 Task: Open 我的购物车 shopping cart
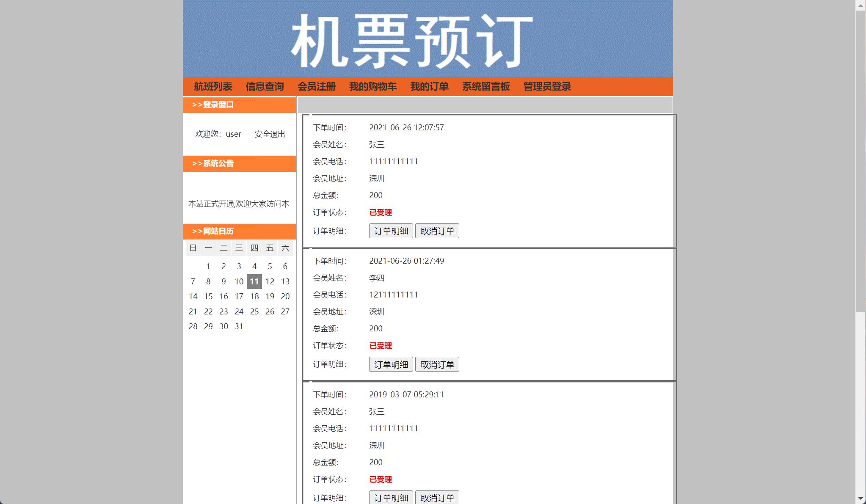click(373, 86)
